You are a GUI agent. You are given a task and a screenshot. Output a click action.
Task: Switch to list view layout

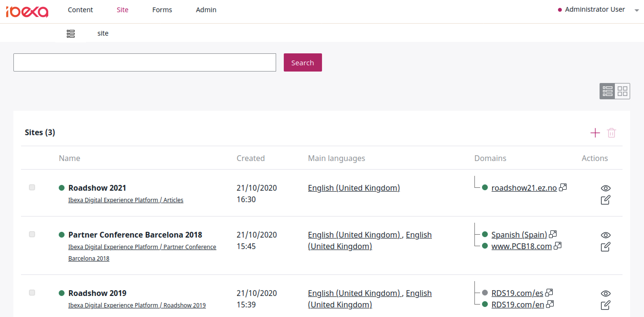[607, 91]
